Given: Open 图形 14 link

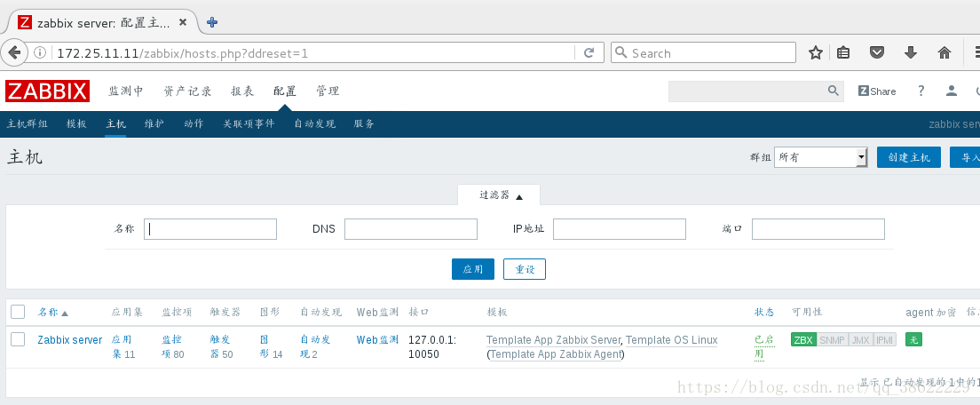Looking at the screenshot, I should pyautogui.click(x=272, y=347).
